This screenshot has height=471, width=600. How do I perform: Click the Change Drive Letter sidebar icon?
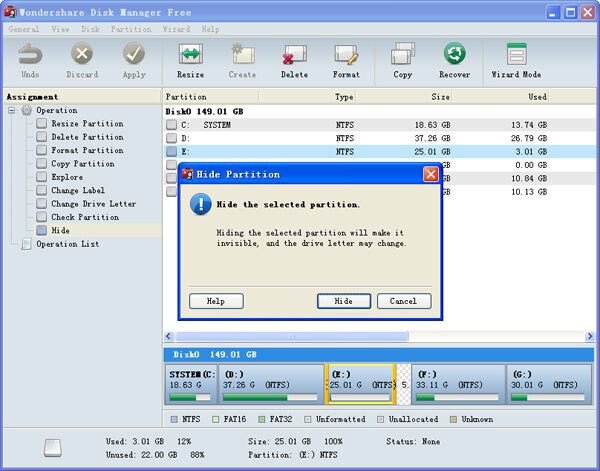click(41, 204)
